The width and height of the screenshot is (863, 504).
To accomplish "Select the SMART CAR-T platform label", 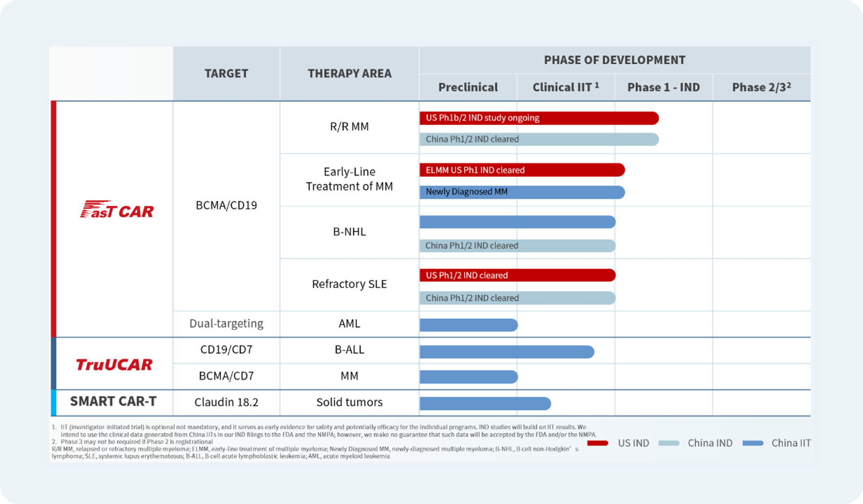I will pos(113,401).
